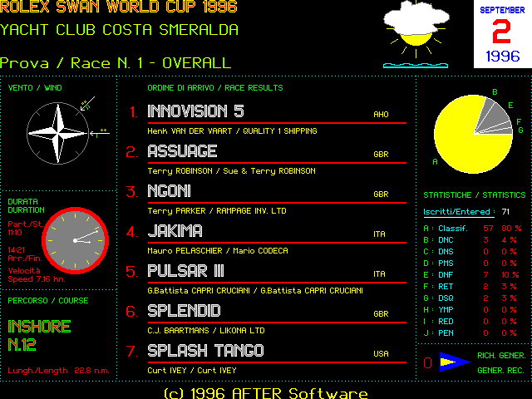Click owner line C.J. BAARTMANS / LIKONA LTD
532x399 pixels.
tap(206, 331)
